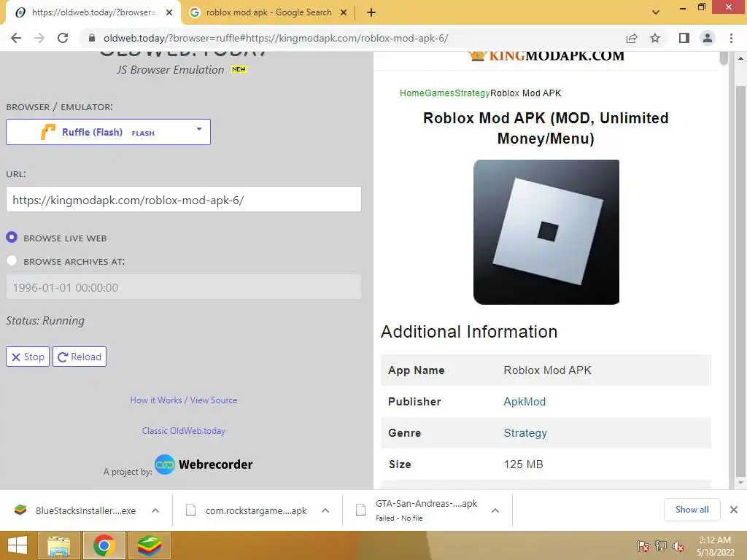Image resolution: width=747 pixels, height=560 pixels.
Task: Open the side panel icon in toolbar
Action: pos(684,38)
